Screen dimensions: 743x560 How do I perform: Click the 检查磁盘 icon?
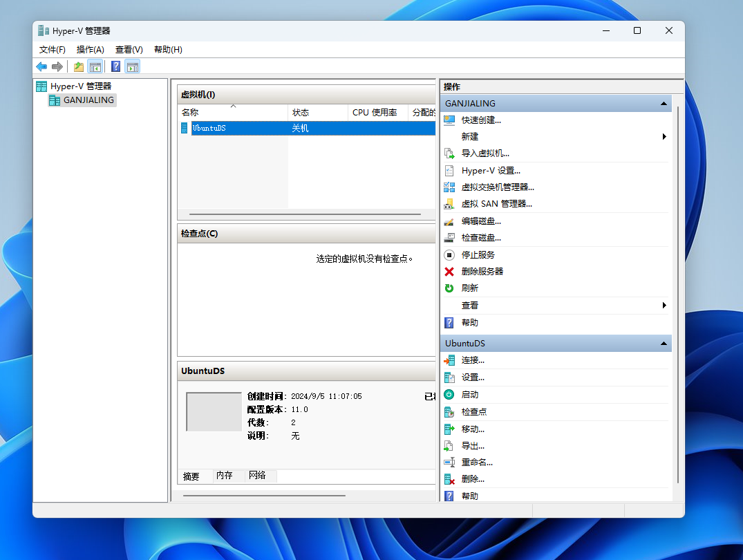[x=449, y=238]
